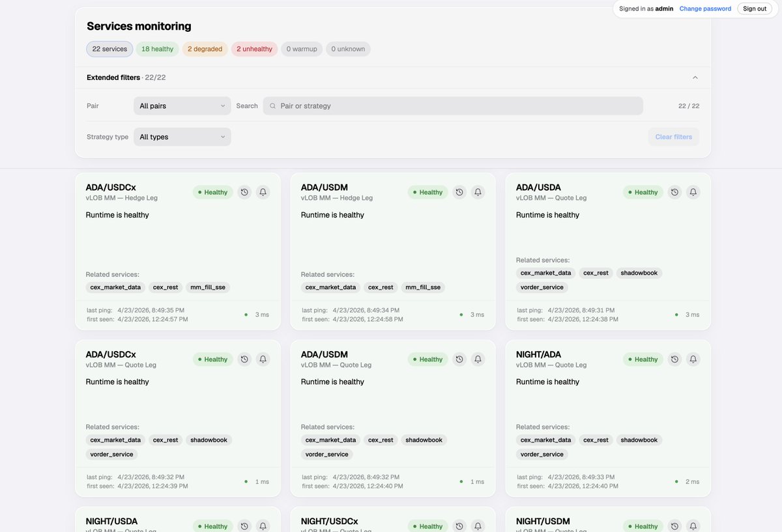The height and width of the screenshot is (532, 782).
Task: Open history for ADA/USDM Hedge Leg card
Action: coord(459,192)
